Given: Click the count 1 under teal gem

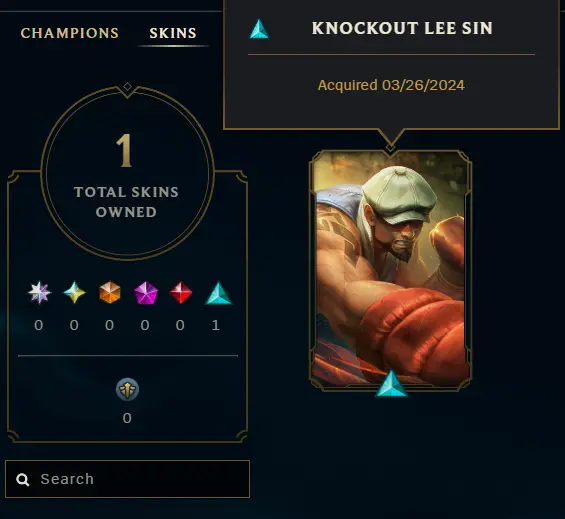Looking at the screenshot, I should click(215, 325).
